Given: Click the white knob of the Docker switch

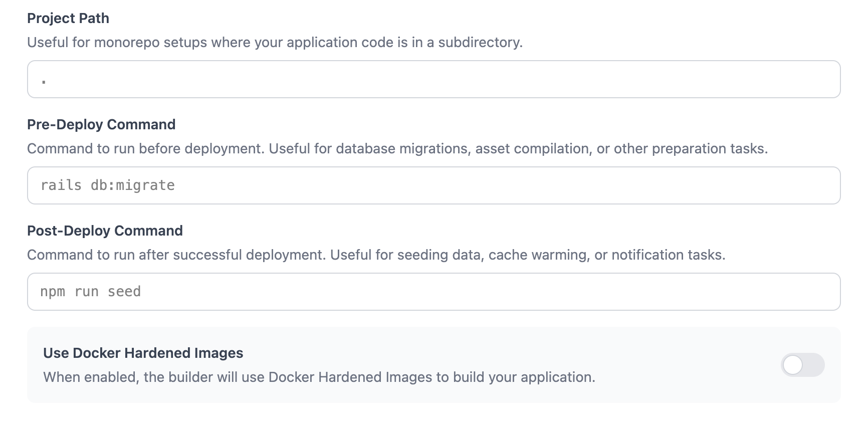Looking at the screenshot, I should click(793, 365).
